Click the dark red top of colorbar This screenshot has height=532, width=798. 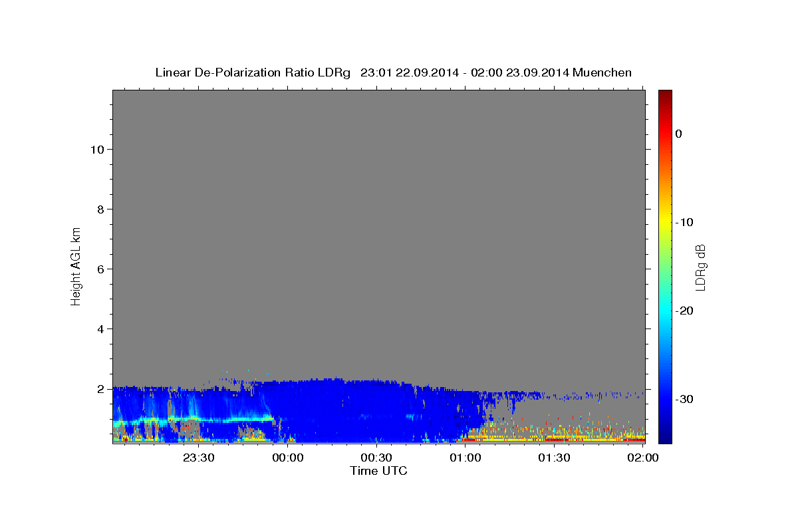tap(665, 95)
